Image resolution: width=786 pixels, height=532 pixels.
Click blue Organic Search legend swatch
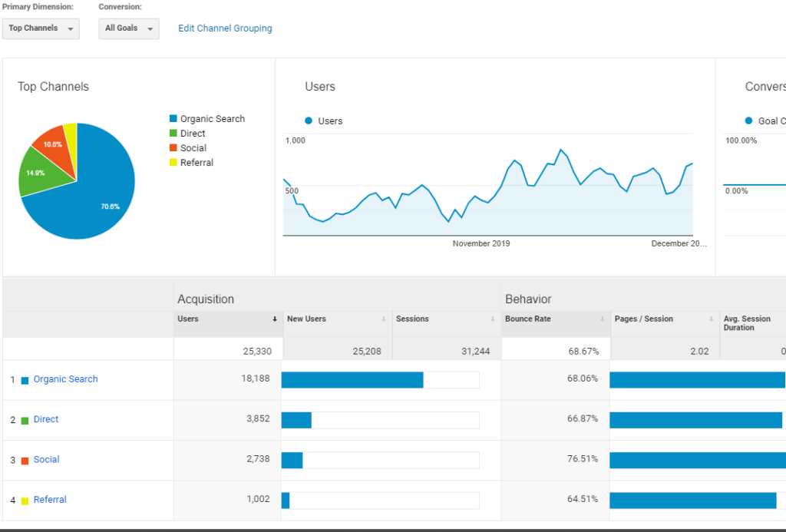point(173,119)
